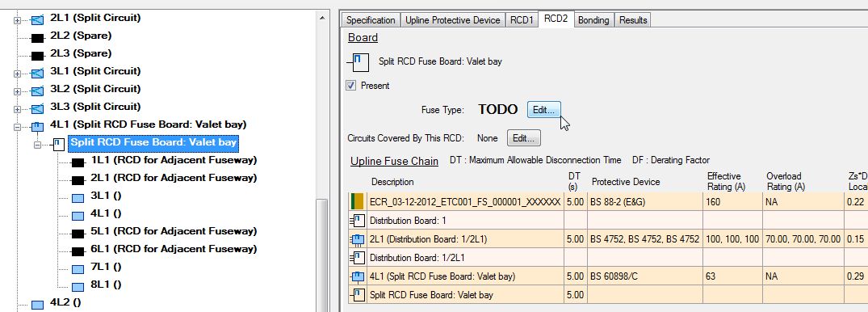
Task: Expand the 3L1 (Split Circuit) node
Action: (x=17, y=74)
